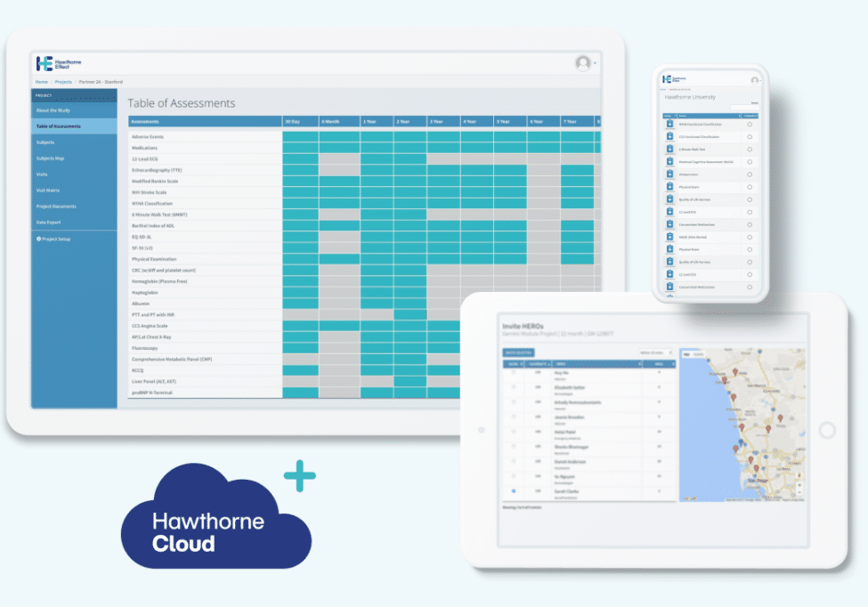Select the 6 Minute Walk Test radio circle
The width and height of the screenshot is (868, 607).
pyautogui.click(x=750, y=150)
